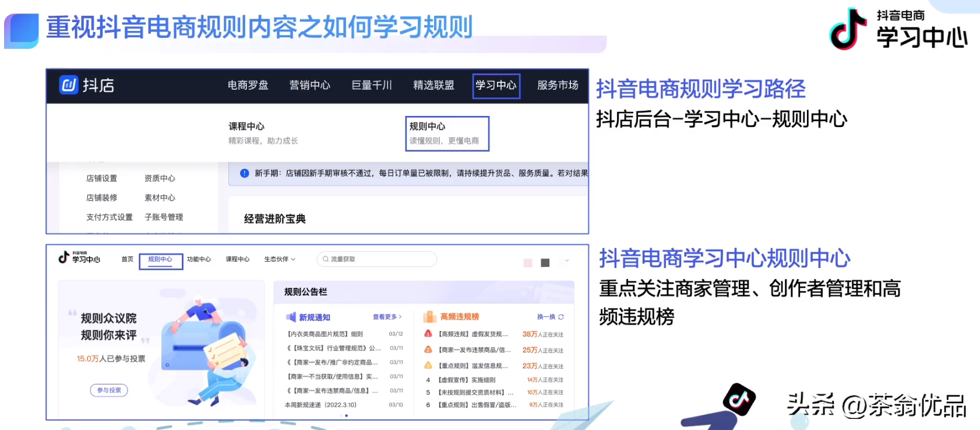Screen dimensions: 980x430
Task: Click the refresh icon next to 换一换
Action: [561, 317]
